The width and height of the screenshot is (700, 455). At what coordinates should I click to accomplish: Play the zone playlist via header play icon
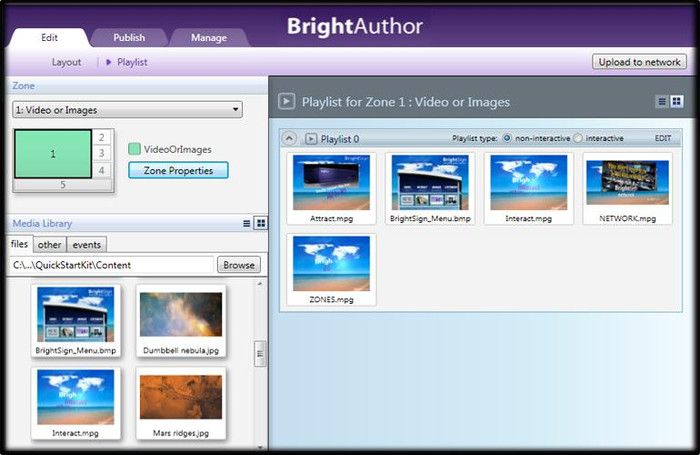tap(287, 101)
